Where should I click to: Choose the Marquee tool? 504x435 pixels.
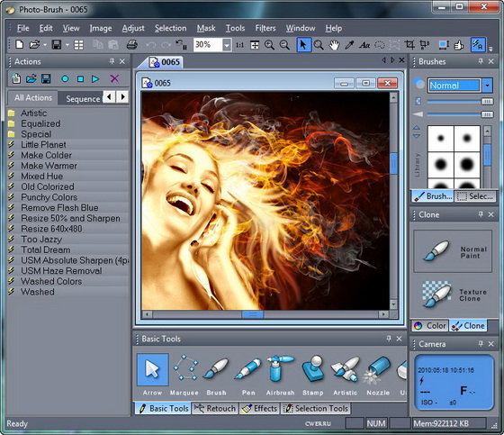(184, 374)
